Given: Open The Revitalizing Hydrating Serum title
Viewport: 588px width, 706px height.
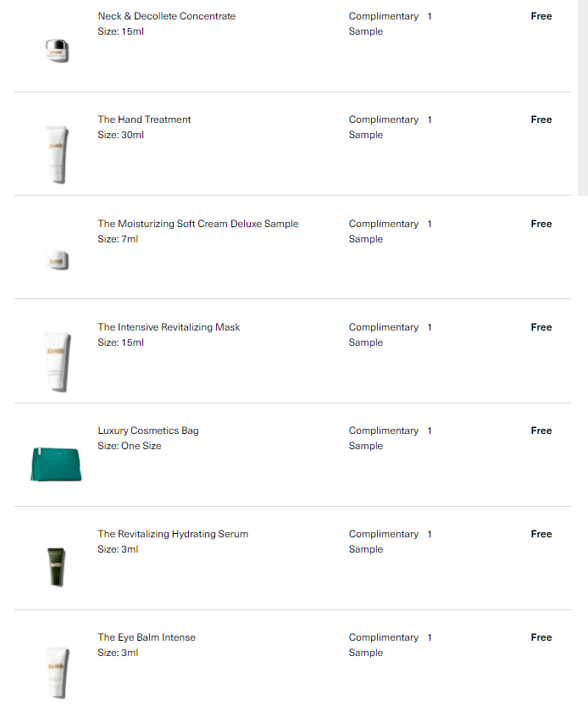Looking at the screenshot, I should point(173,534).
